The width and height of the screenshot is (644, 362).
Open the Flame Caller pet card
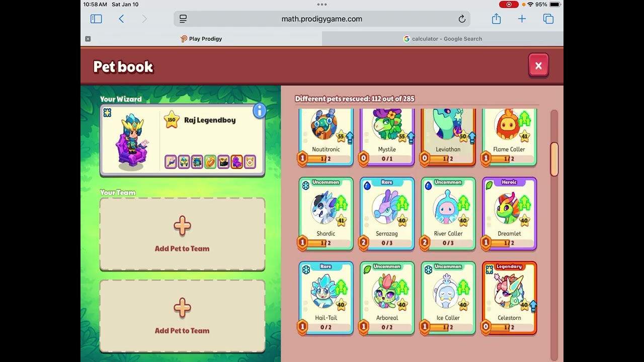tap(509, 137)
